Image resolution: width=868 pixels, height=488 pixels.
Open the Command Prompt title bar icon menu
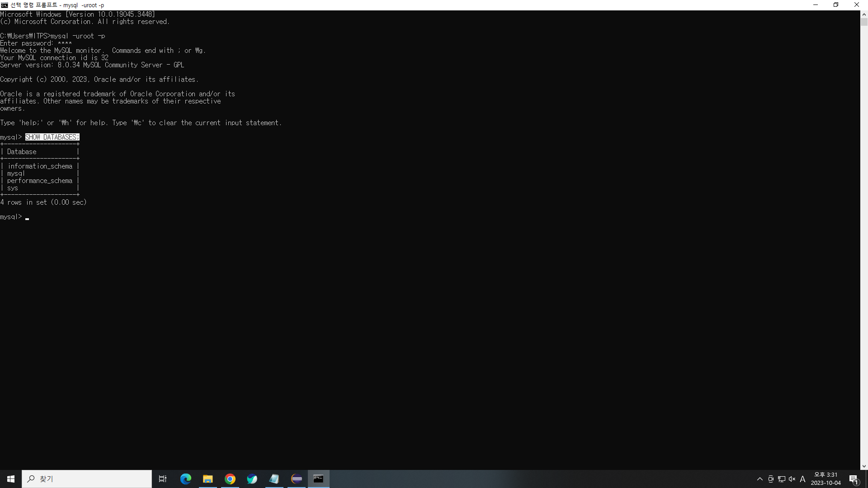point(5,5)
